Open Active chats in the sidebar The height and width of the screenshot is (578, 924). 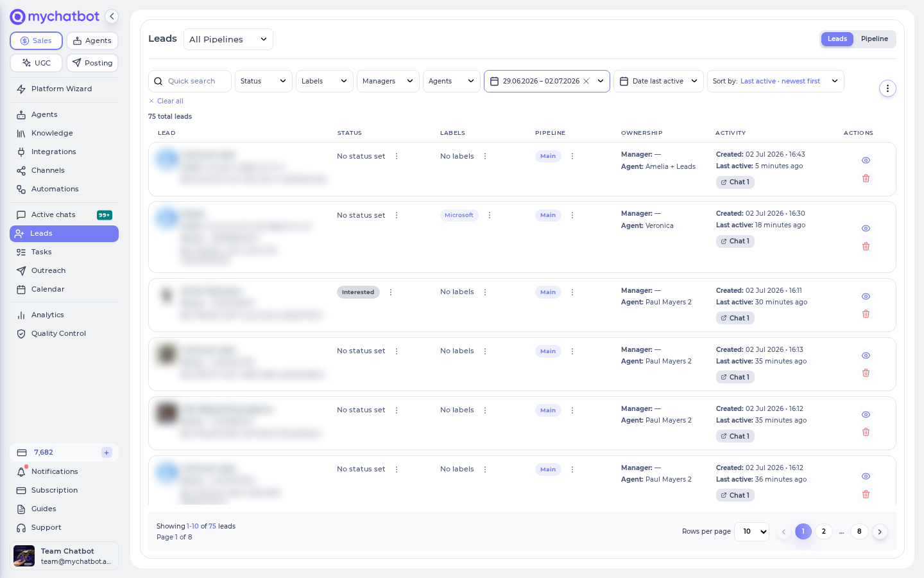tap(64, 215)
